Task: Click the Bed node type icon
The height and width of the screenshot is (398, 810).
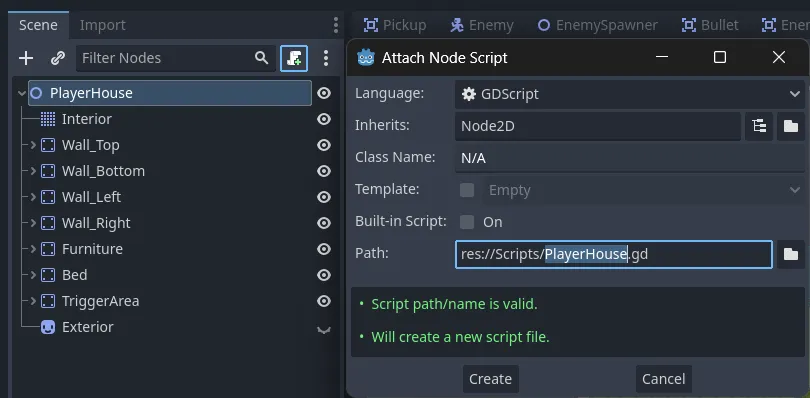Action: point(48,275)
